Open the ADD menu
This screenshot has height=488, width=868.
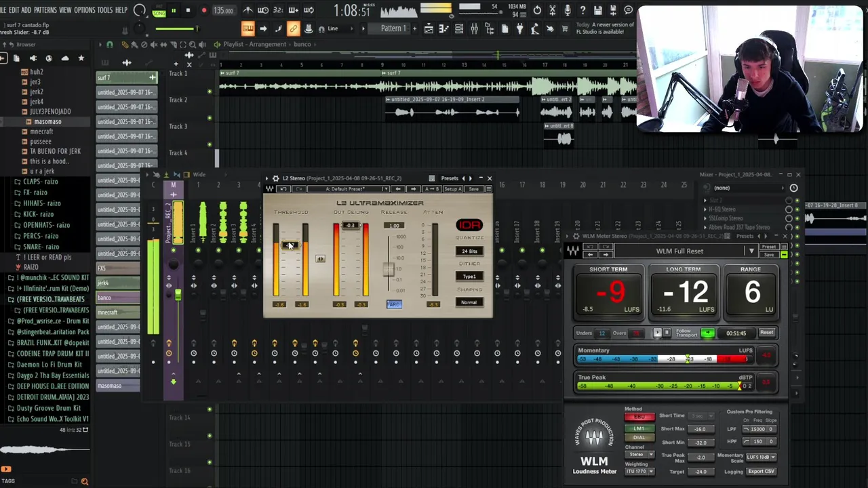click(x=26, y=10)
